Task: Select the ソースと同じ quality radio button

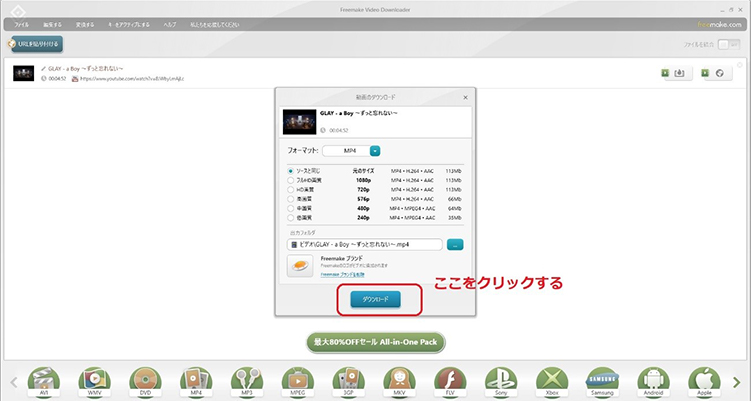Action: tap(291, 171)
